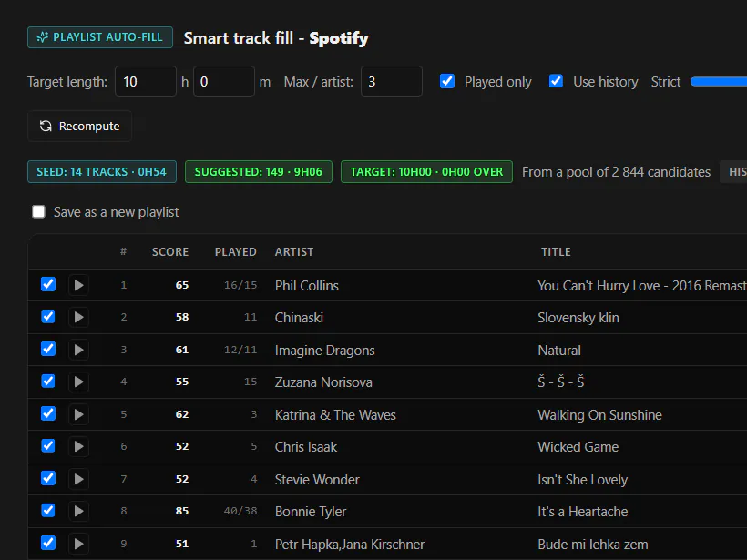Sort by the Played column header
The height and width of the screenshot is (560, 747).
point(235,252)
